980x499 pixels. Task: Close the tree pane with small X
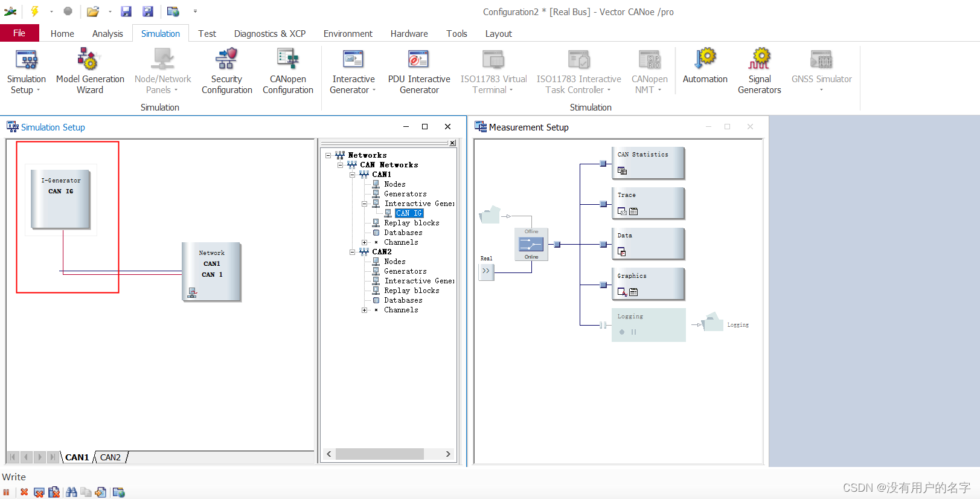(x=452, y=143)
